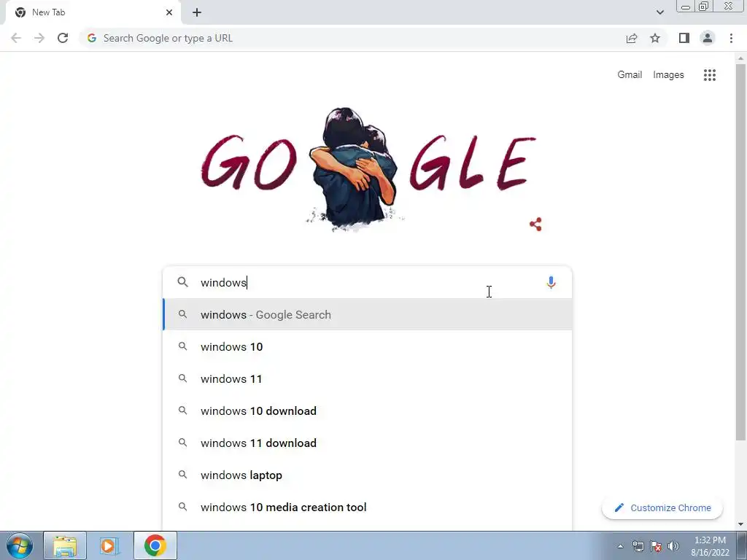The width and height of the screenshot is (747, 560).
Task: Open Windows Explorer from taskbar
Action: click(x=65, y=545)
